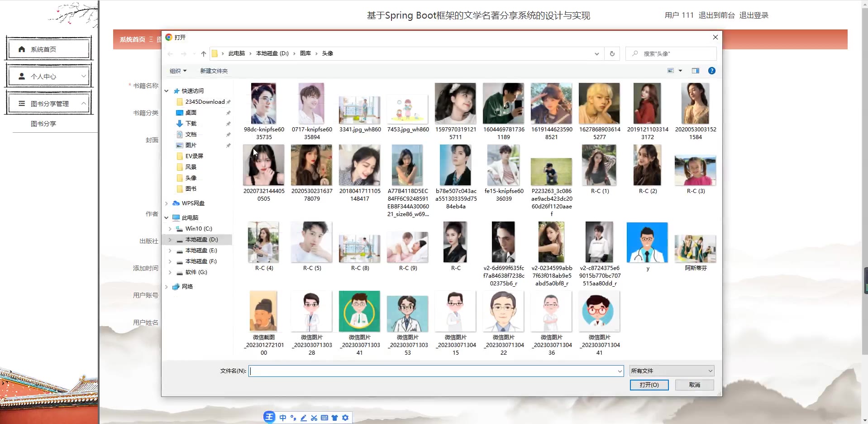Open the file name history dropdown arrow
Viewport: 868px width, 424px height.
[620, 371]
